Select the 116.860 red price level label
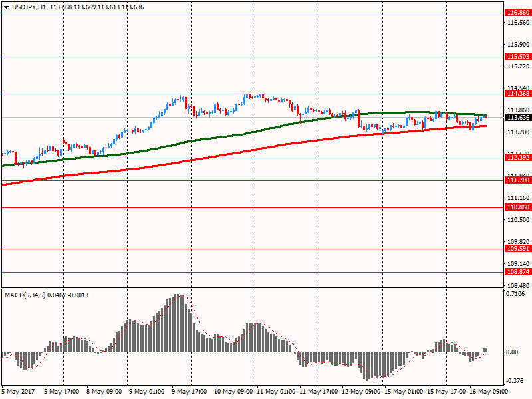The image size is (532, 399). (518, 13)
